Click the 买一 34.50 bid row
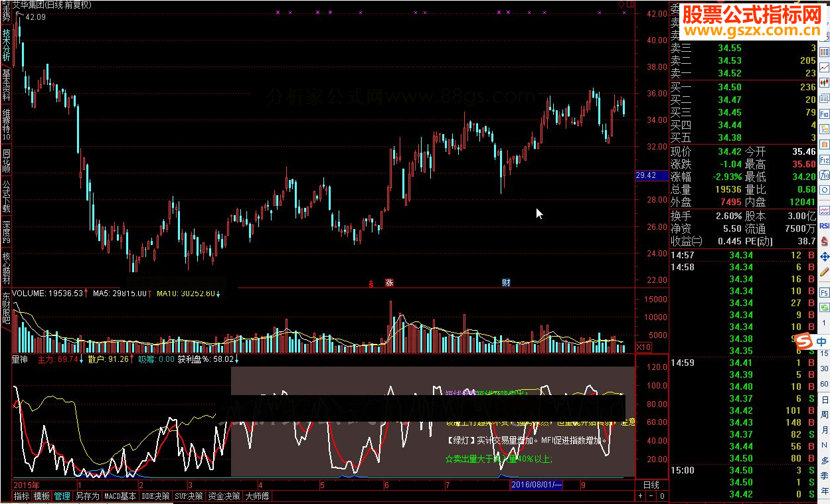830x504 pixels. click(x=743, y=87)
